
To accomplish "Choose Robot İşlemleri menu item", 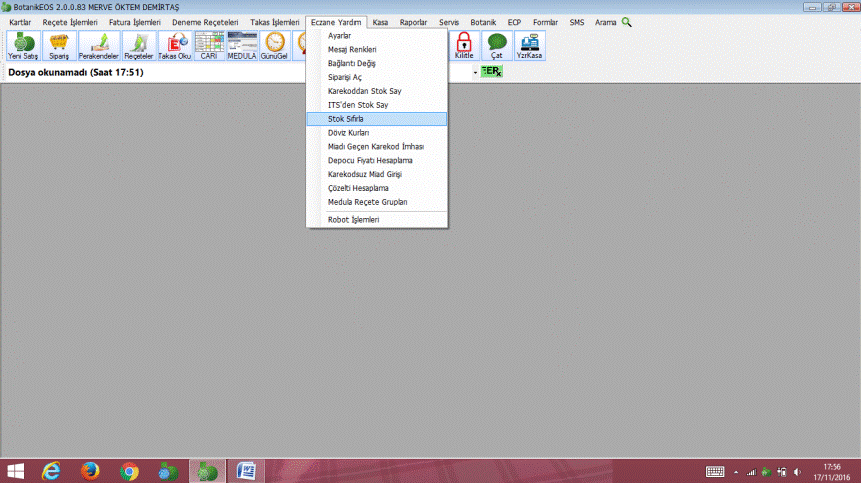I will click(x=353, y=219).
